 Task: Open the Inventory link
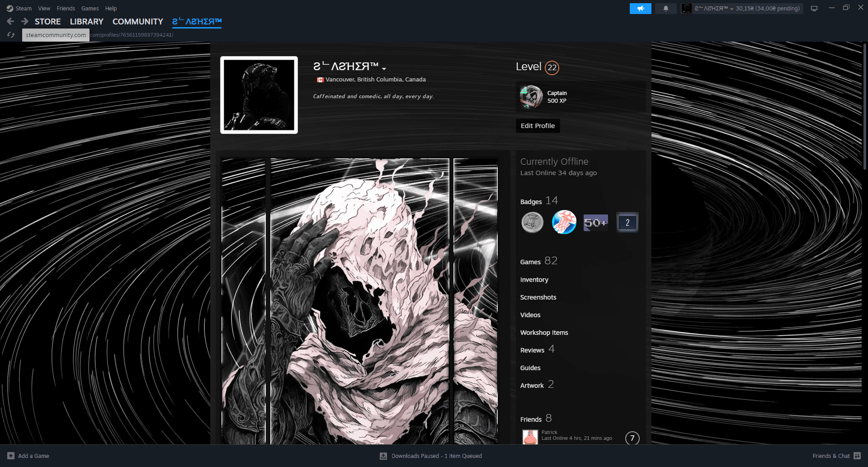click(534, 280)
